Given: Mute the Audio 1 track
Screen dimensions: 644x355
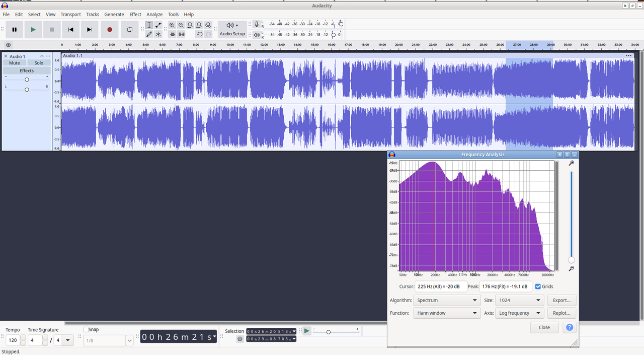Looking at the screenshot, I should point(15,63).
